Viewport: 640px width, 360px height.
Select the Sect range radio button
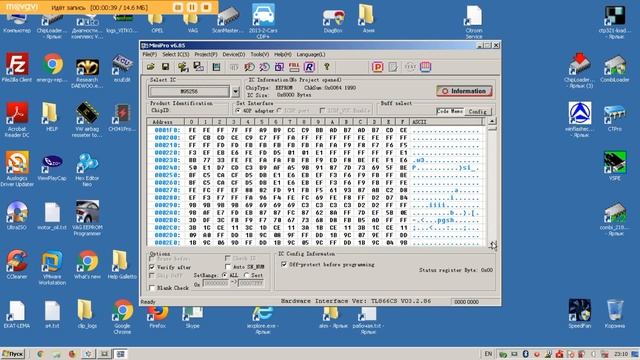[247, 276]
